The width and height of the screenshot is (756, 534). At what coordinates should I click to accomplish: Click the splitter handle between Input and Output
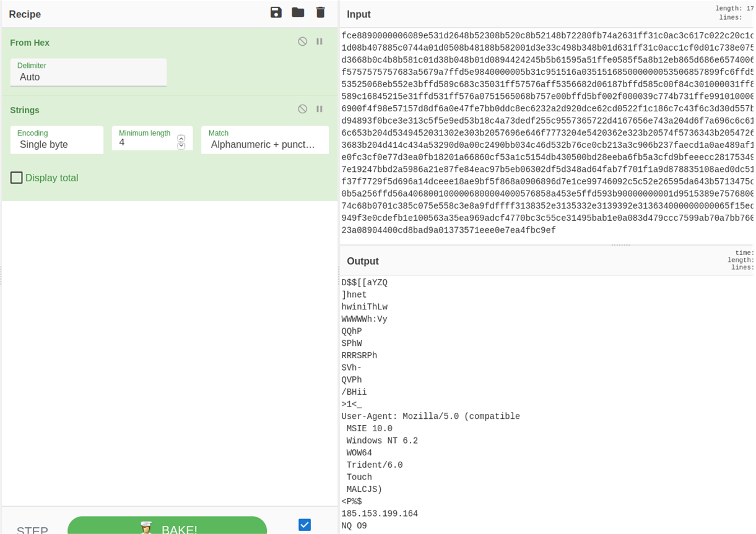pyautogui.click(x=621, y=245)
